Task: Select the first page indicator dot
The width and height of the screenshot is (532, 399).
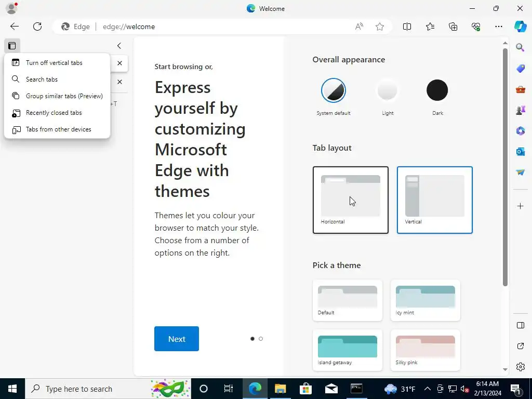Action: coord(252,339)
